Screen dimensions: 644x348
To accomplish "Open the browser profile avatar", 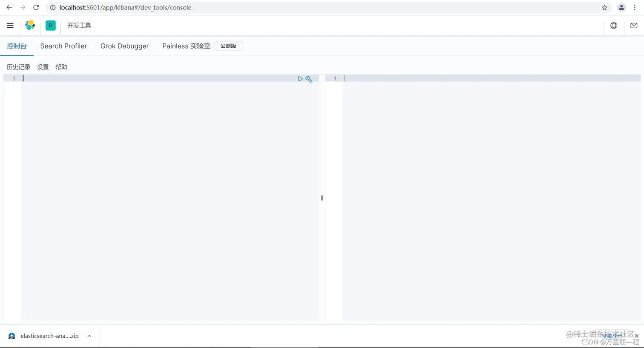I will 621,8.
